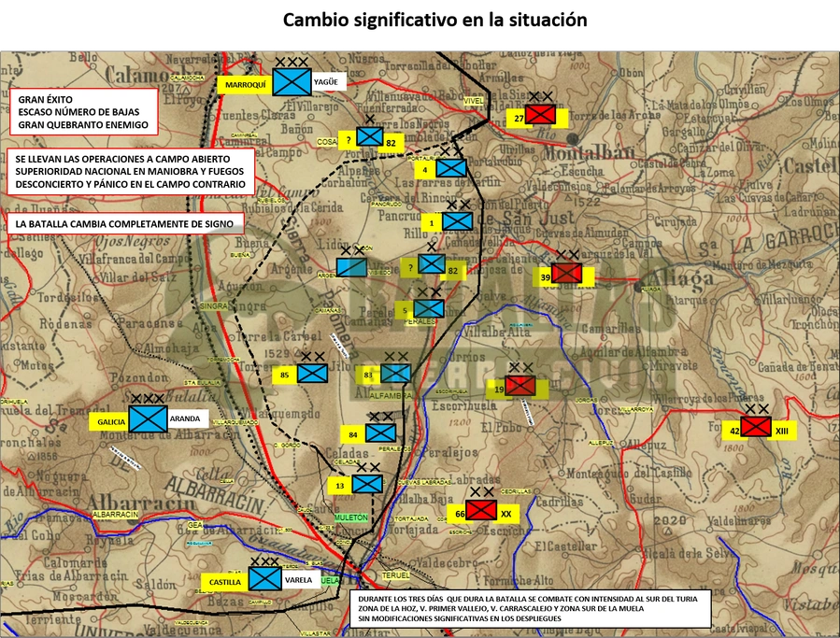Click the 'XX' corps label beside division 66
This screenshot has height=638, width=840.
click(x=505, y=514)
